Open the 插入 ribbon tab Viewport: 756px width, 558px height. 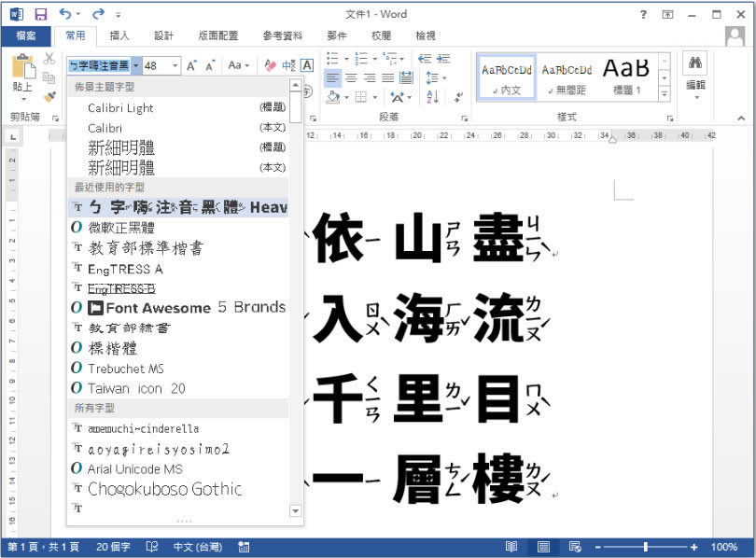pos(119,35)
